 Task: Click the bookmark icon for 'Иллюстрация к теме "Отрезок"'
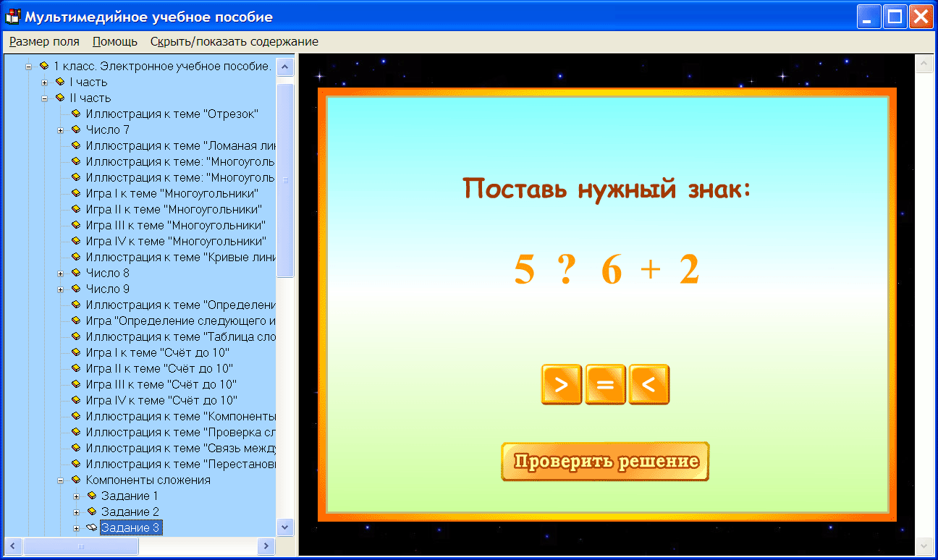(76, 114)
